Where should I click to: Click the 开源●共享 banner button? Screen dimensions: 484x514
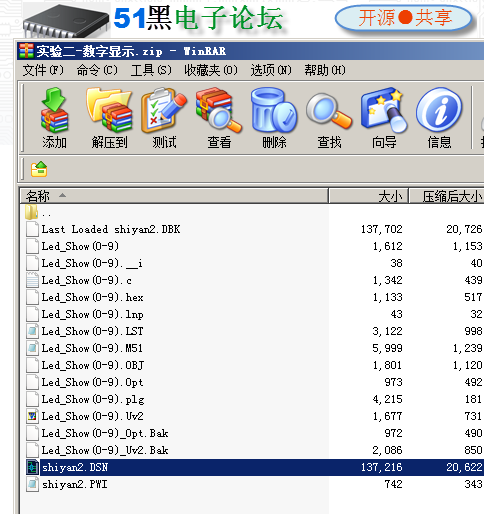pyautogui.click(x=404, y=18)
